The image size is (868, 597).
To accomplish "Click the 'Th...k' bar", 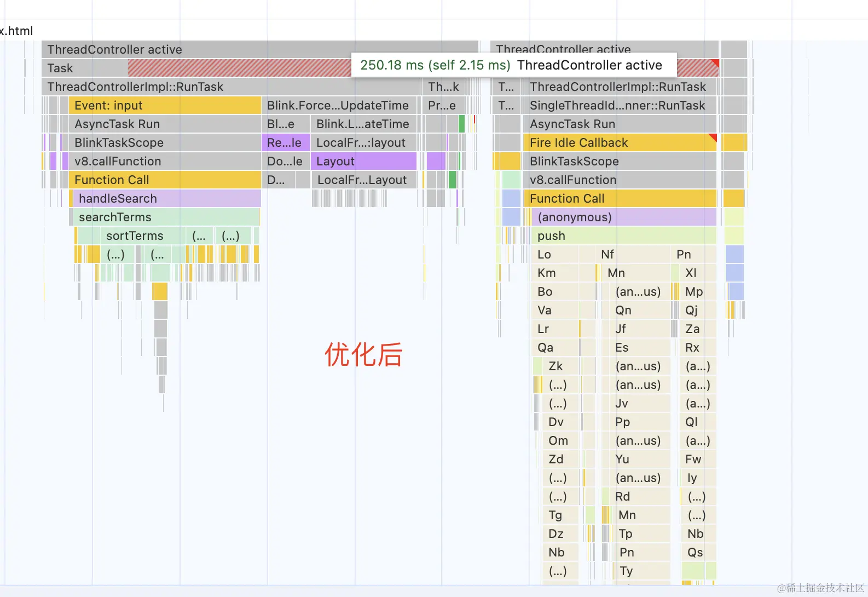I will [443, 87].
